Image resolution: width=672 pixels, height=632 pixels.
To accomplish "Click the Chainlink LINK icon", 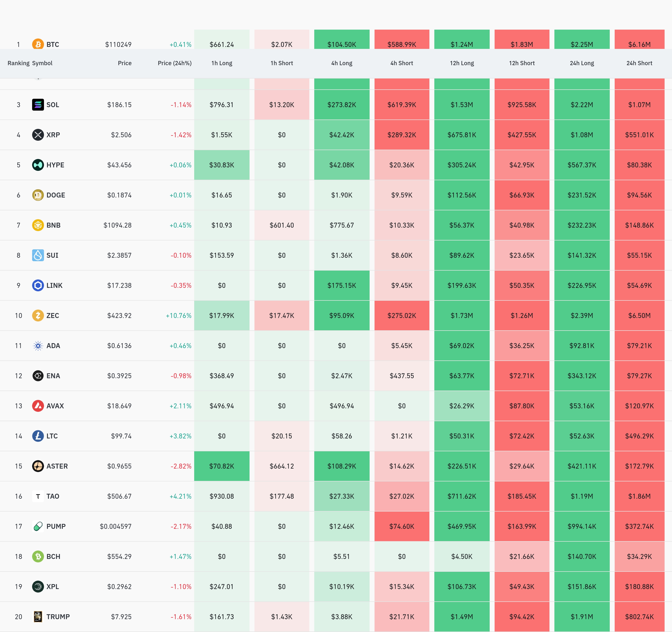I will pos(38,285).
